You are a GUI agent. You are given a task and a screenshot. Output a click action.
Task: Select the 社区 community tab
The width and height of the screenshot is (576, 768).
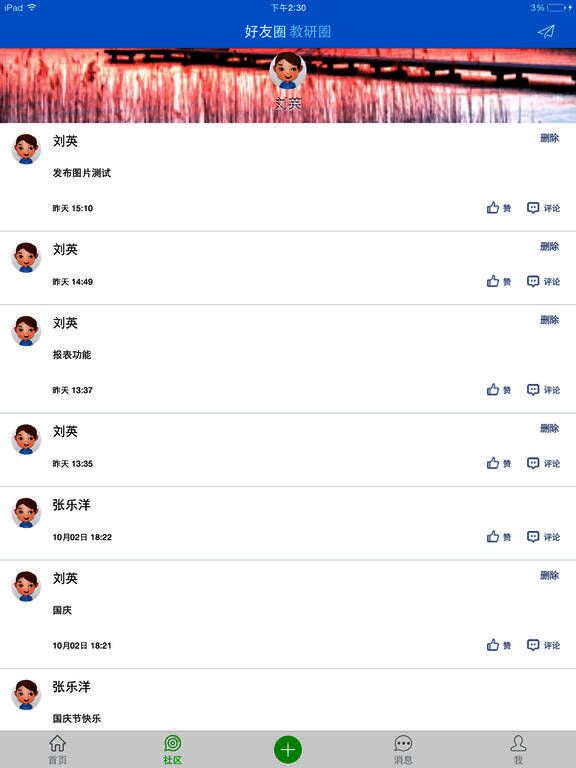point(172,750)
